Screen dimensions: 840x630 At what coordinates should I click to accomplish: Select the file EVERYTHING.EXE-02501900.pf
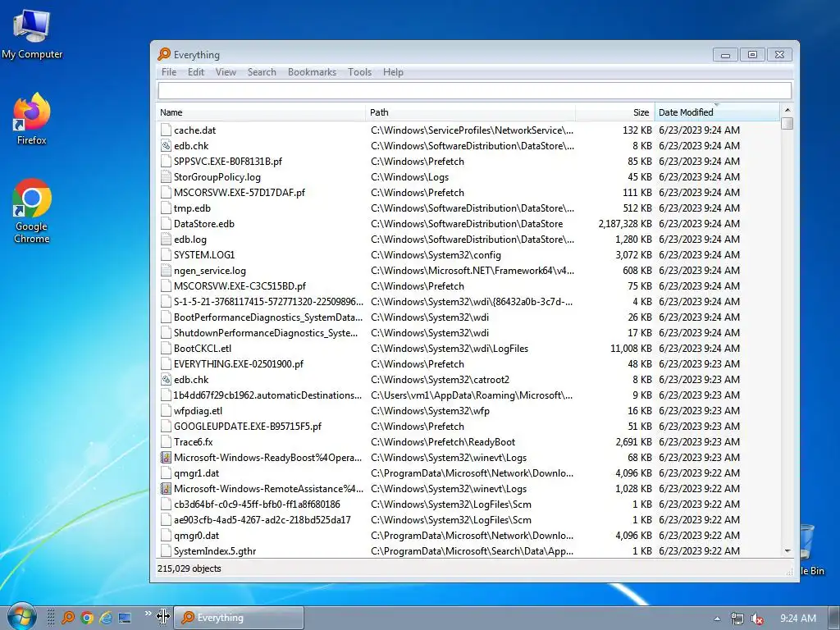[x=239, y=363]
